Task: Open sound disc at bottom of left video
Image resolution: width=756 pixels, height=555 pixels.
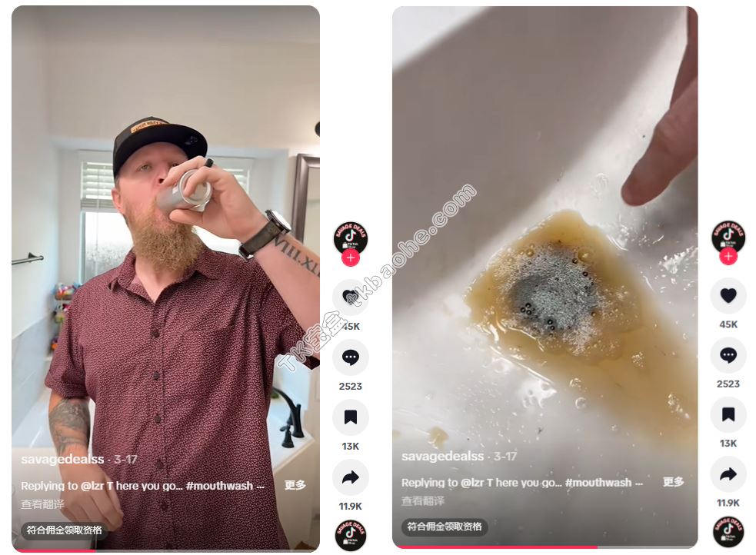Action: 351,535
